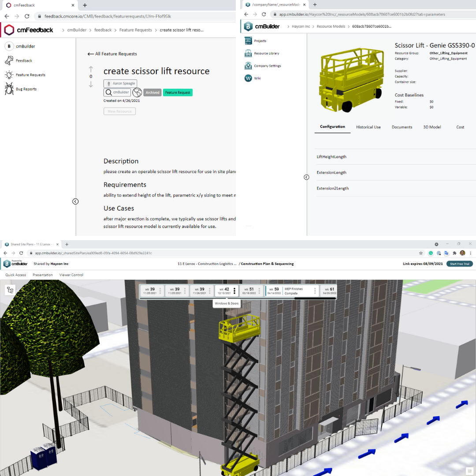This screenshot has height=476, width=476.
Task: Go back in the cmFeedback browser window
Action: [7, 16]
